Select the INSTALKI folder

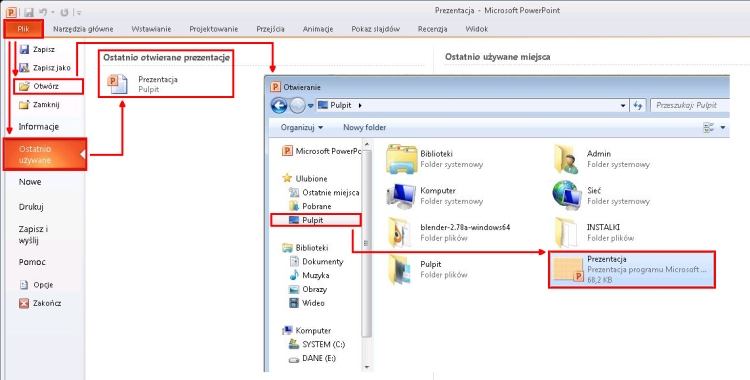click(594, 233)
